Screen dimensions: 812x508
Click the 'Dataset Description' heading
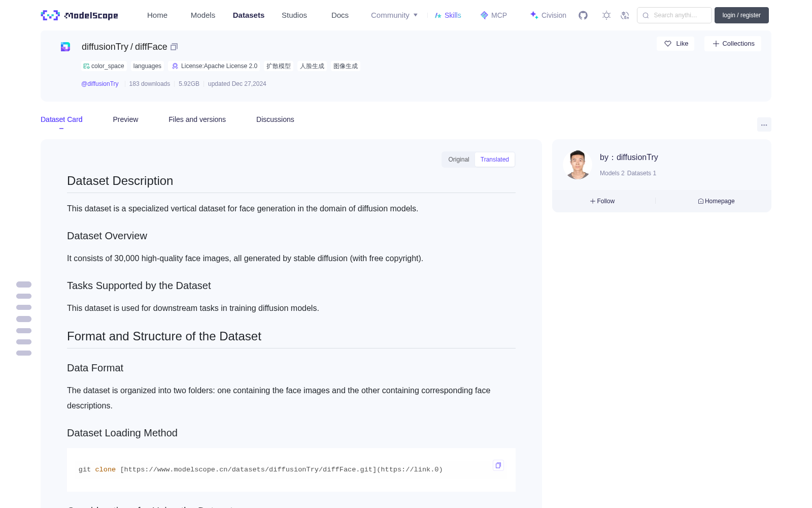(x=120, y=181)
